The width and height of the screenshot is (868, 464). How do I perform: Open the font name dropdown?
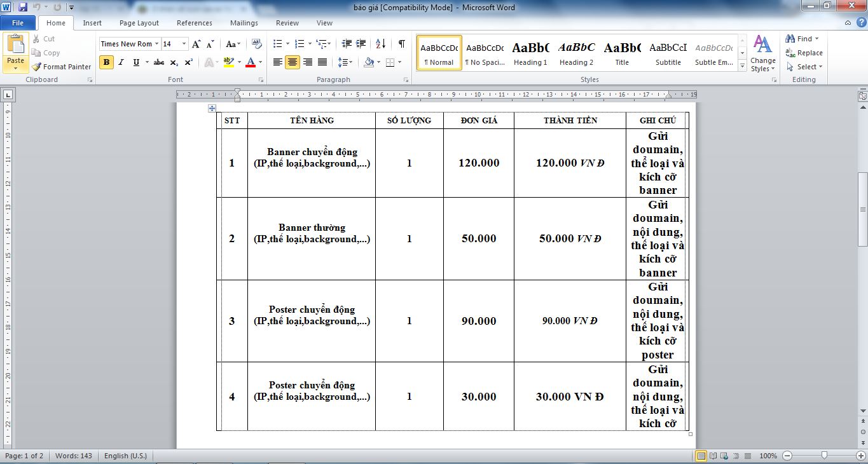pyautogui.click(x=156, y=44)
